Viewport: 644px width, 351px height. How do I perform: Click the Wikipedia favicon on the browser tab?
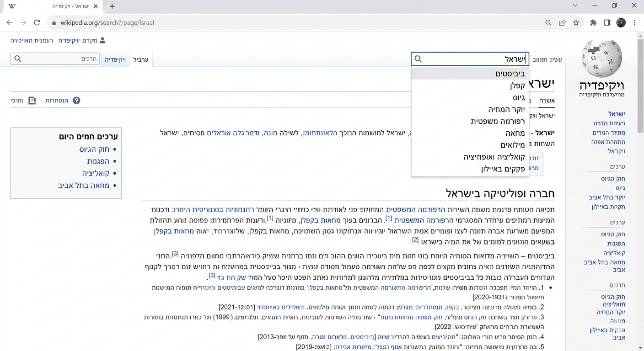pos(12,6)
